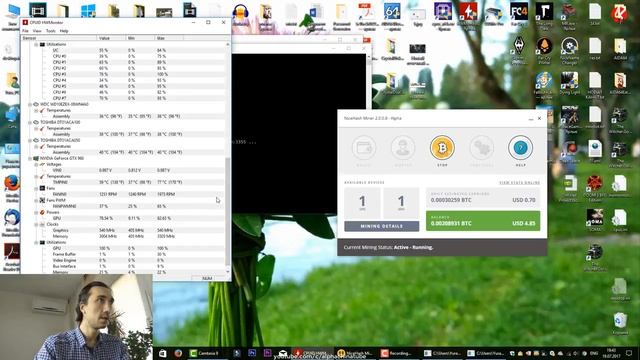Collapse the CPU Utilizations node at the list top

(36, 44)
